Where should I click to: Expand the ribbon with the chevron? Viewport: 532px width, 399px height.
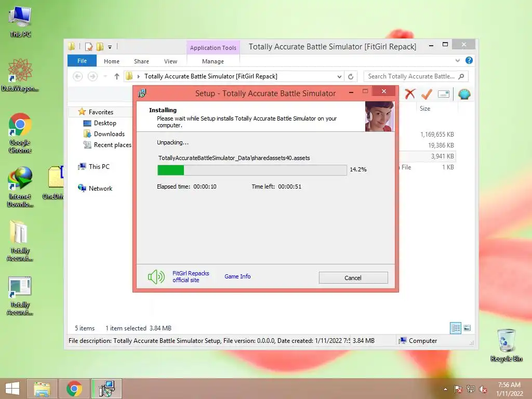tap(458, 60)
